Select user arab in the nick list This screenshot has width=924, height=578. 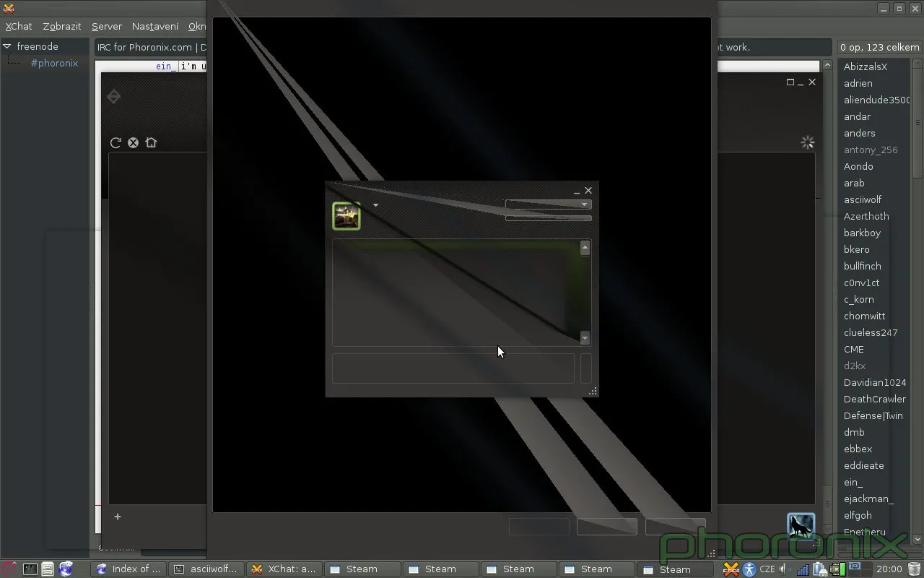pos(854,183)
